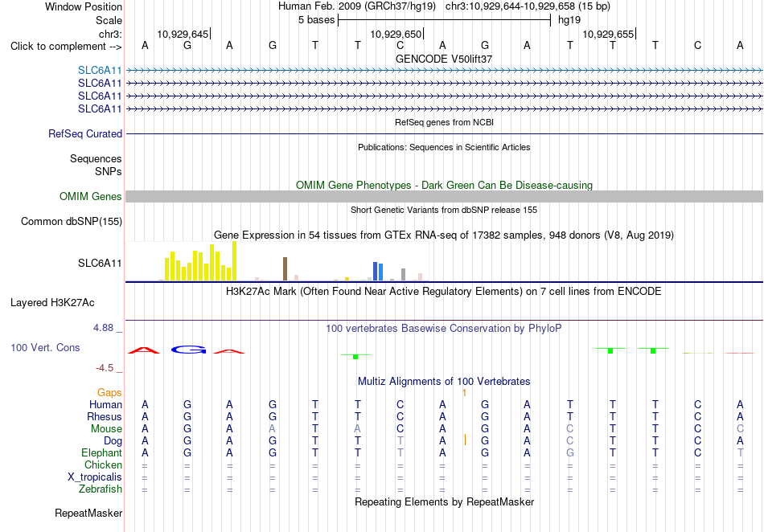Click the -4.5 PhyloP scale minimum
The width and height of the screenshot is (764, 532).
tap(105, 368)
